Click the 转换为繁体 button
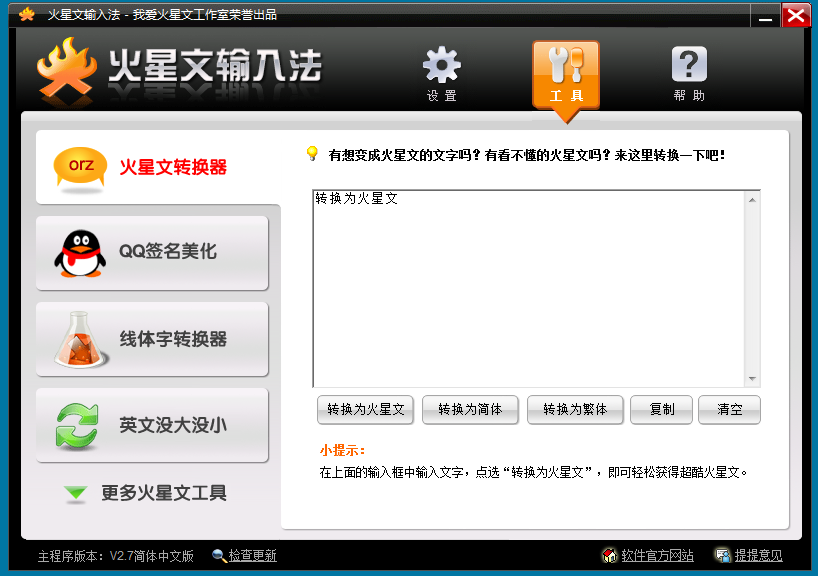Image resolution: width=818 pixels, height=576 pixels. coord(575,410)
